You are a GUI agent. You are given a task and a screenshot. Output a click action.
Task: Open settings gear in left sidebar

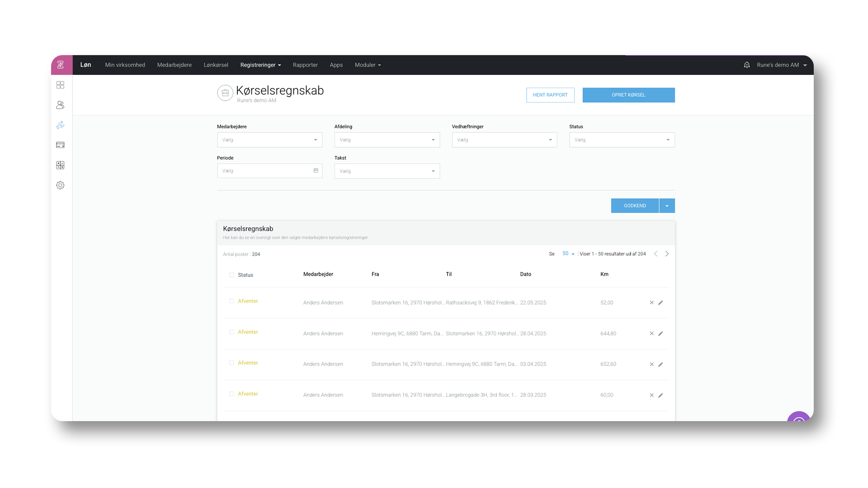click(x=60, y=185)
